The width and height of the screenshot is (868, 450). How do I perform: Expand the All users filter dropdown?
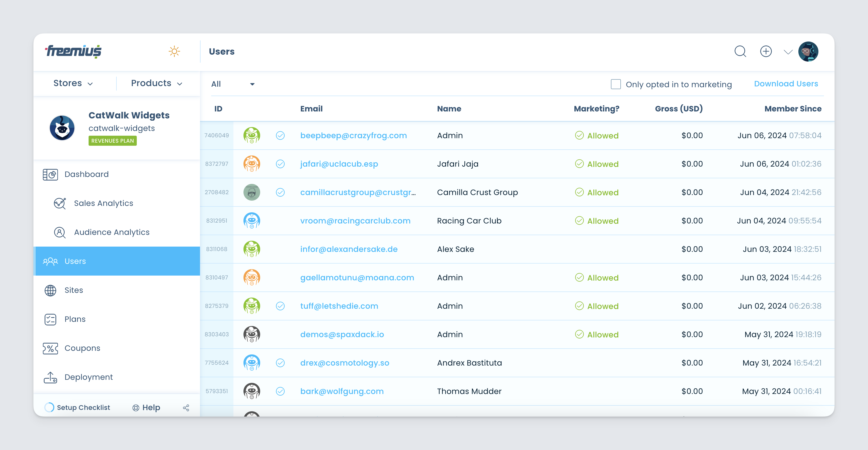coord(232,84)
